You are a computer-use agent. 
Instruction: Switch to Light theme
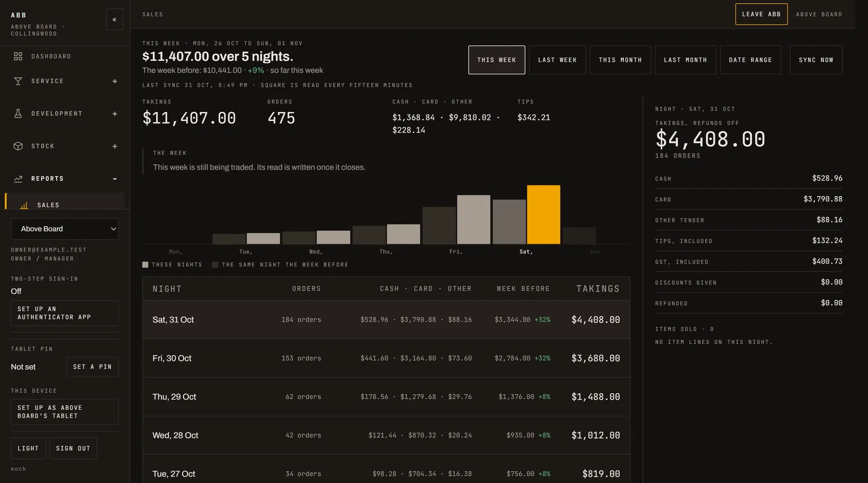point(28,448)
